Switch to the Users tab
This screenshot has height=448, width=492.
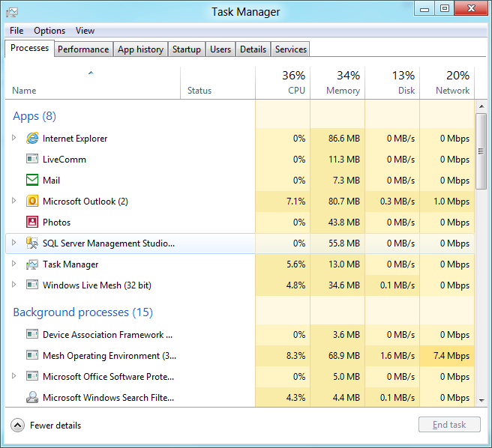click(220, 49)
